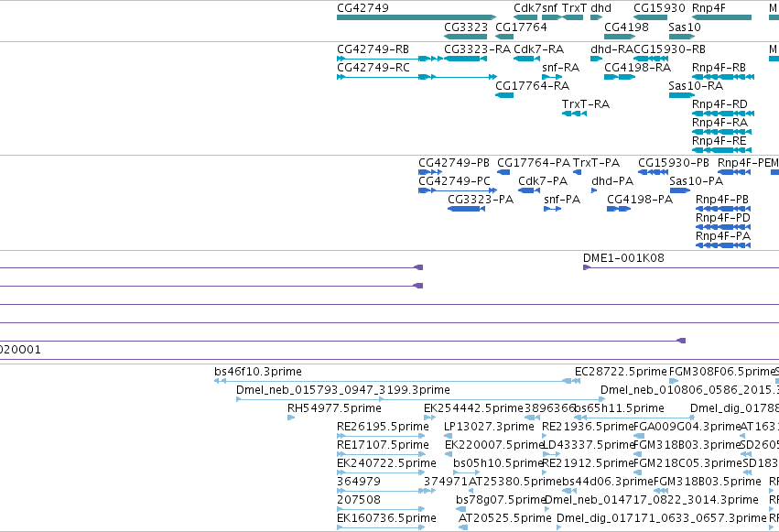Click the CG3323-RA transcript label
The height and width of the screenshot is (532, 779).
[x=478, y=49]
